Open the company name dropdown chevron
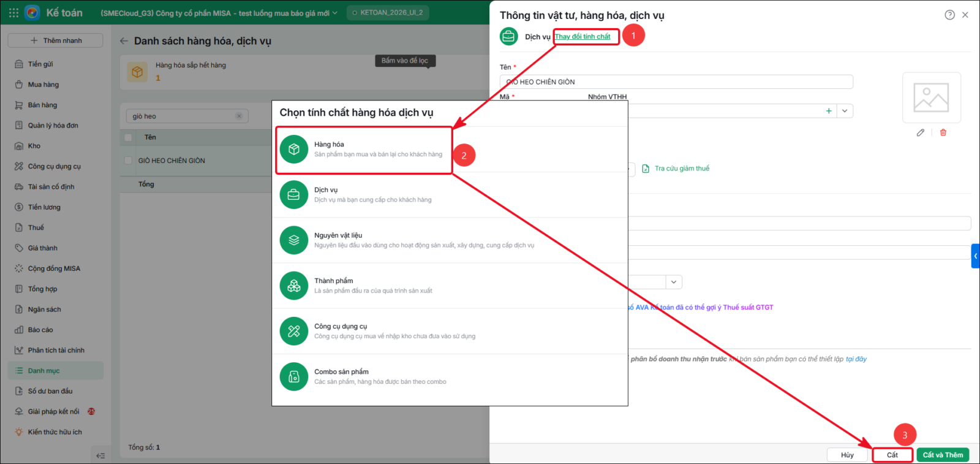Image resolution: width=980 pixels, height=464 pixels. click(335, 13)
